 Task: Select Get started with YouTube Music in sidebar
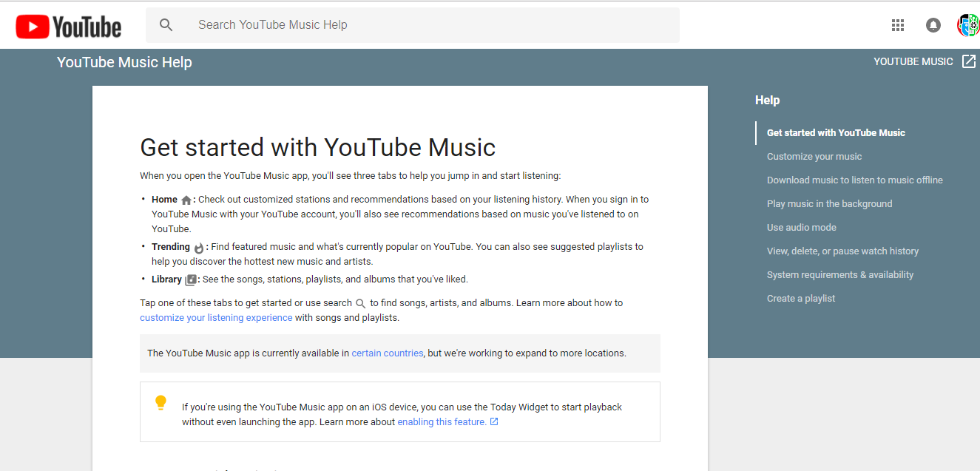836,133
